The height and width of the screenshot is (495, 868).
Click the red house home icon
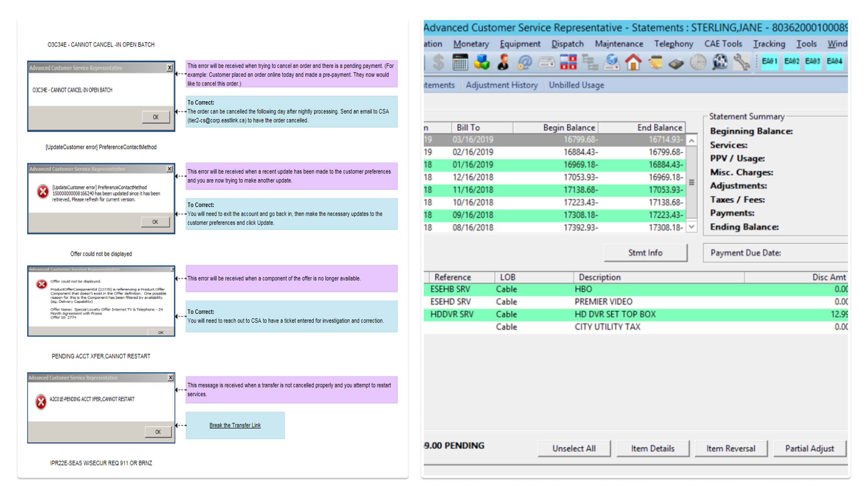[x=633, y=62]
